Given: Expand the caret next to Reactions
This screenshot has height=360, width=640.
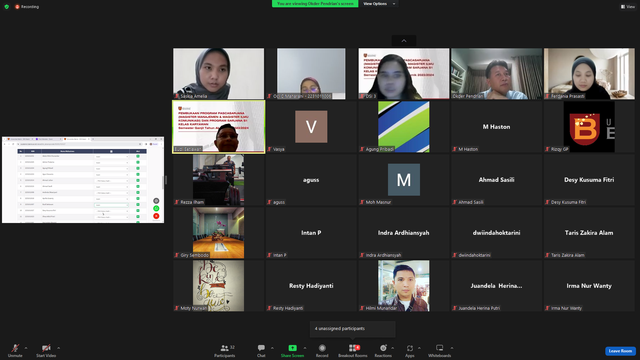Looking at the screenshot, I should pyautogui.click(x=393, y=348).
